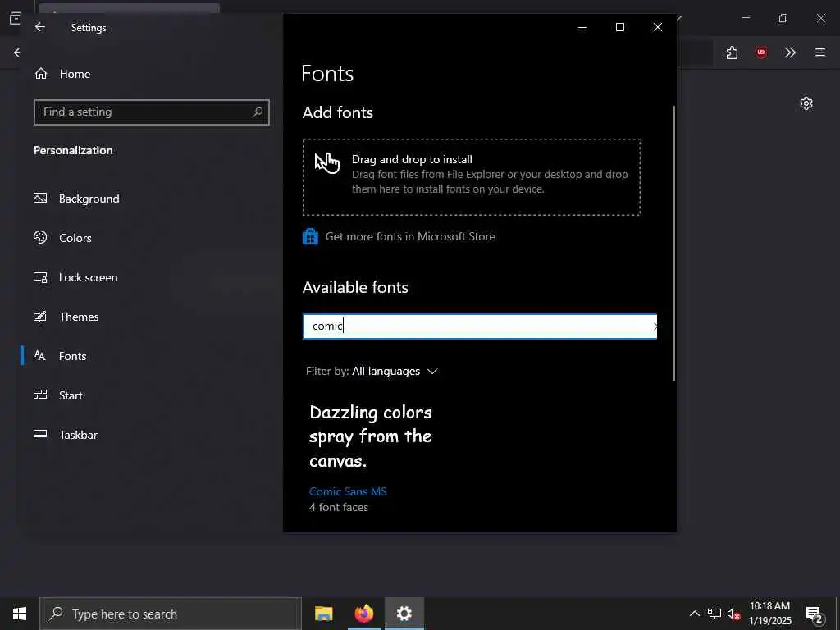840x630 pixels.
Task: Click the magnifier icon in Find a setting
Action: [258, 112]
